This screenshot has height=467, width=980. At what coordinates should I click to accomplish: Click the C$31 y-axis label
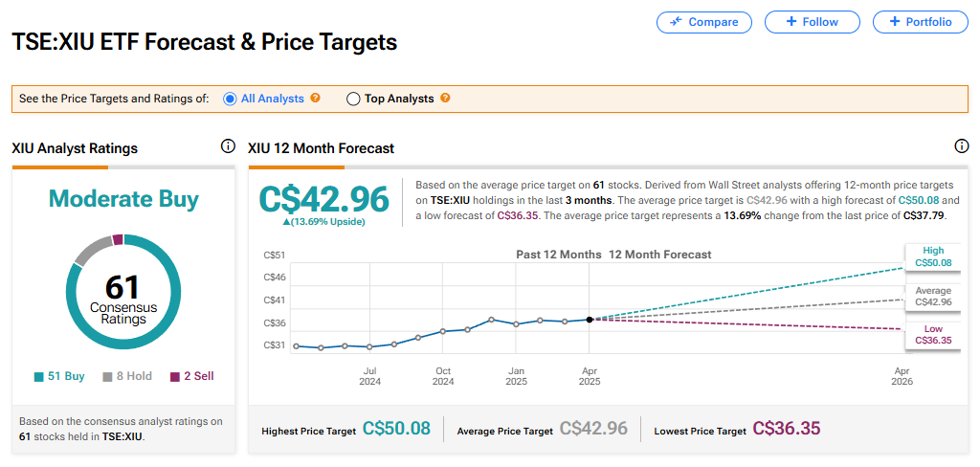[x=275, y=345]
